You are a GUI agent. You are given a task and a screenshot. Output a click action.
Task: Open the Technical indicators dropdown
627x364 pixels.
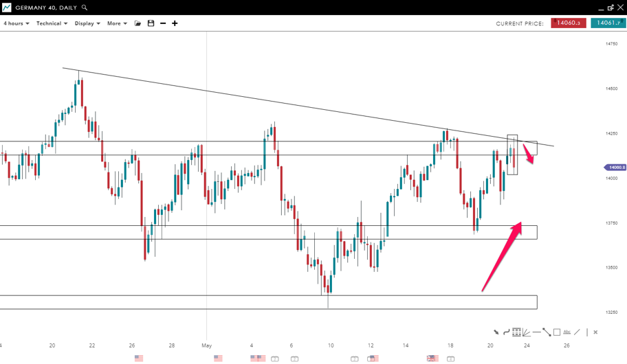tap(52, 23)
